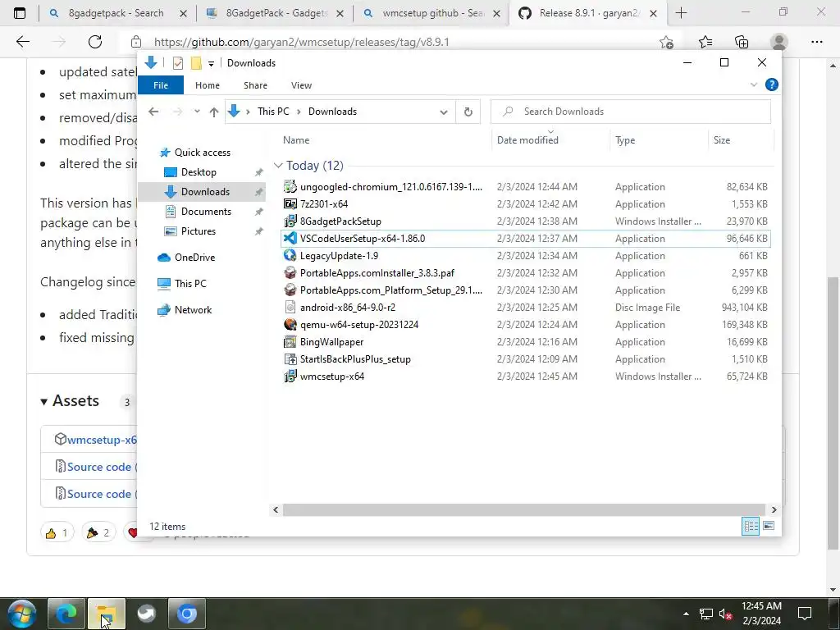The width and height of the screenshot is (840, 630).
Task: Click the Search Downloads field
Action: [631, 112]
